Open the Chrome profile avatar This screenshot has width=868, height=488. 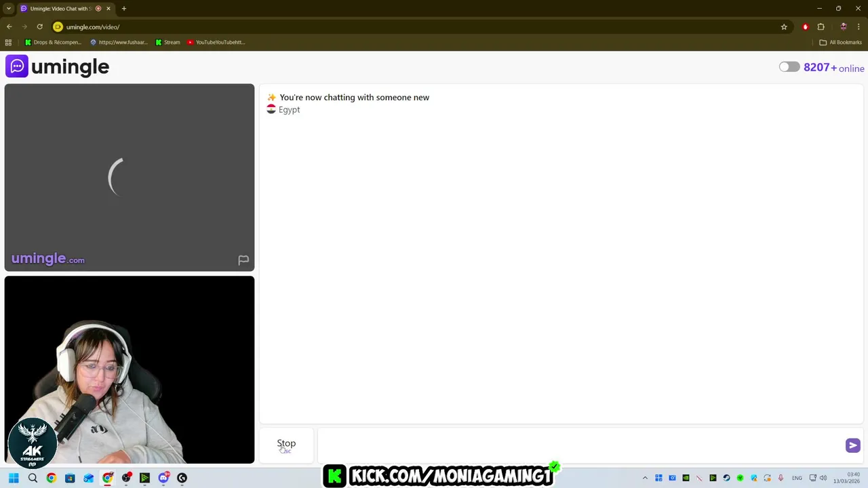point(843,27)
